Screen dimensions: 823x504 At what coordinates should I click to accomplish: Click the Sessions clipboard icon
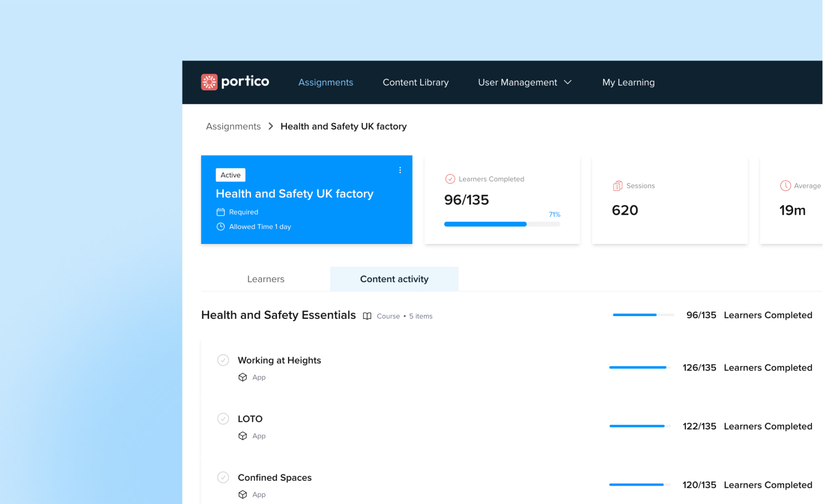click(x=617, y=186)
